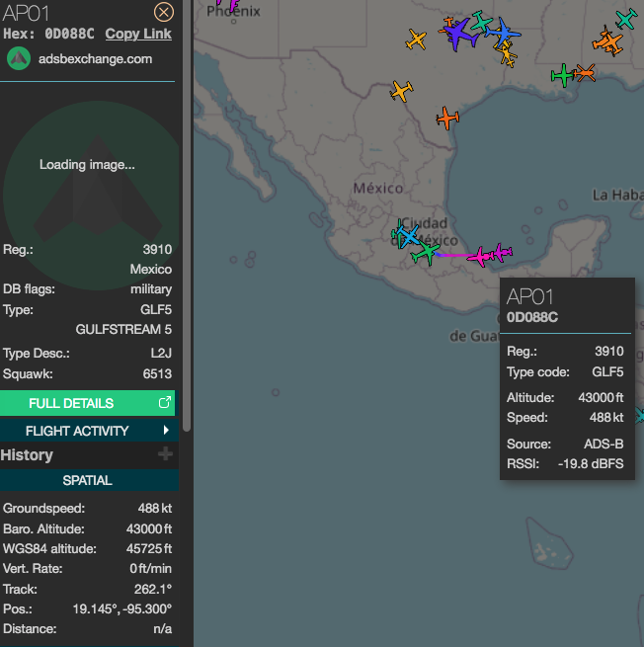This screenshot has height=647, width=644.
Task: Click the RSSI value -19.8 dBFS in popup
Action: pos(591,464)
